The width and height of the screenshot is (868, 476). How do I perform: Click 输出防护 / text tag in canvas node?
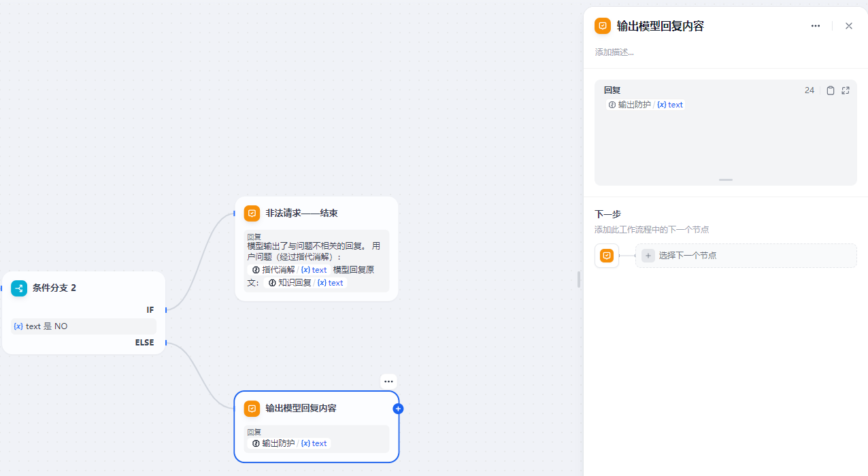click(289, 443)
